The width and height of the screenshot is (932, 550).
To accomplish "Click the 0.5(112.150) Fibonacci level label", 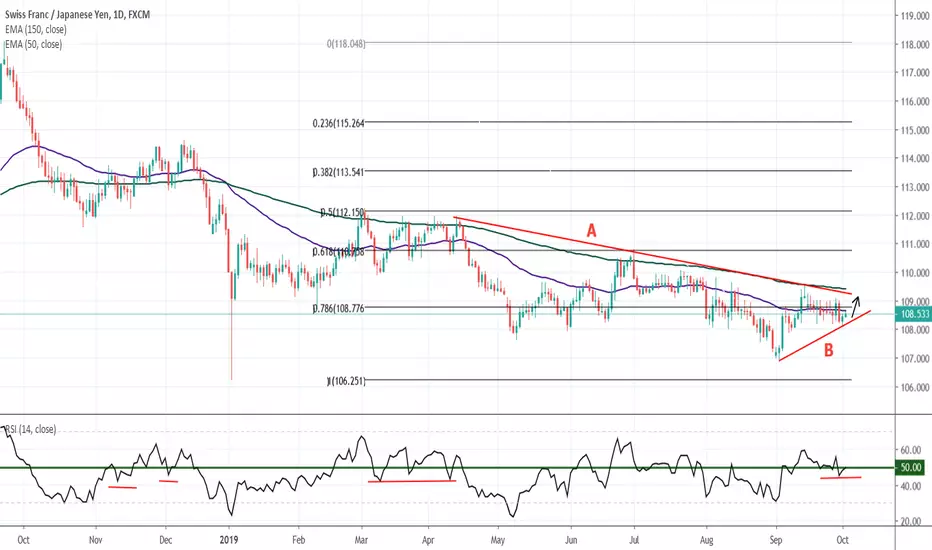I will click(x=342, y=212).
